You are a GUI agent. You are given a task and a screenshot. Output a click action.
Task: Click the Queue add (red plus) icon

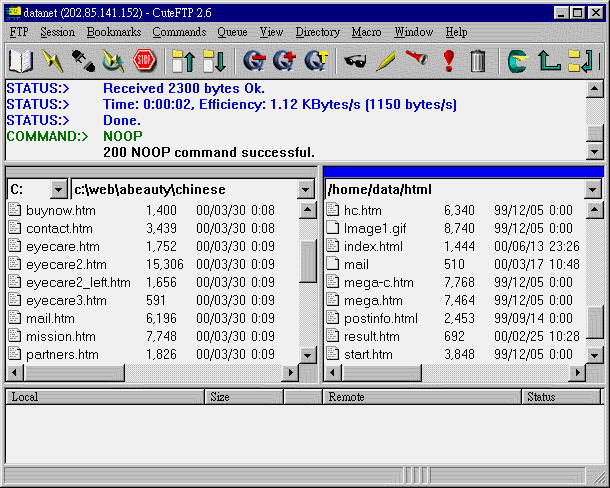[284, 61]
